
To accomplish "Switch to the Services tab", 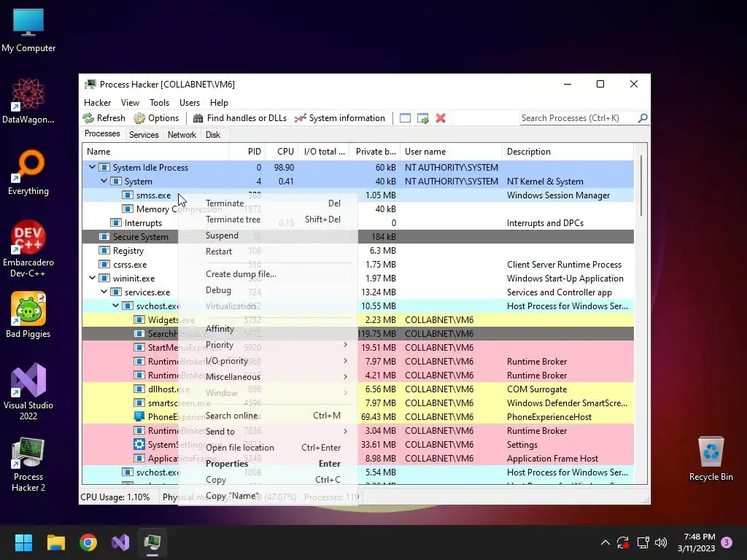I will coord(144,135).
